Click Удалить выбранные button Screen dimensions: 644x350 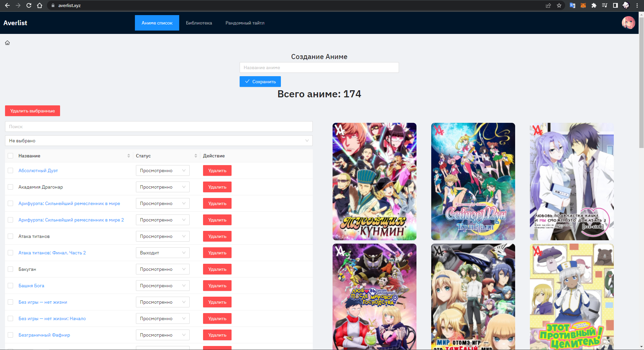33,111
